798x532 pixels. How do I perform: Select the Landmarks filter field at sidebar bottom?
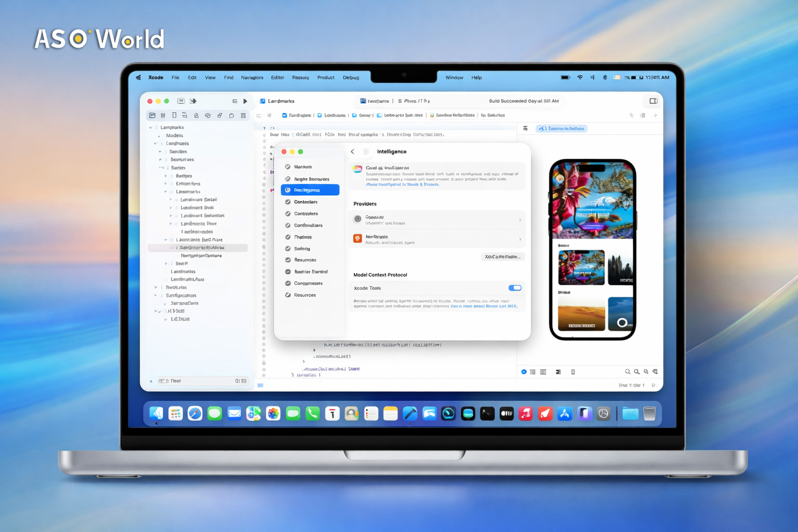[203, 381]
